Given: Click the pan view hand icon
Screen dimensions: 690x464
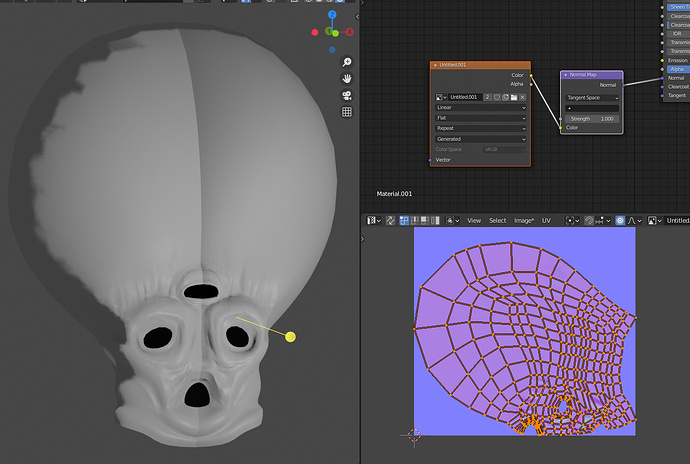Looking at the screenshot, I should point(347,79).
